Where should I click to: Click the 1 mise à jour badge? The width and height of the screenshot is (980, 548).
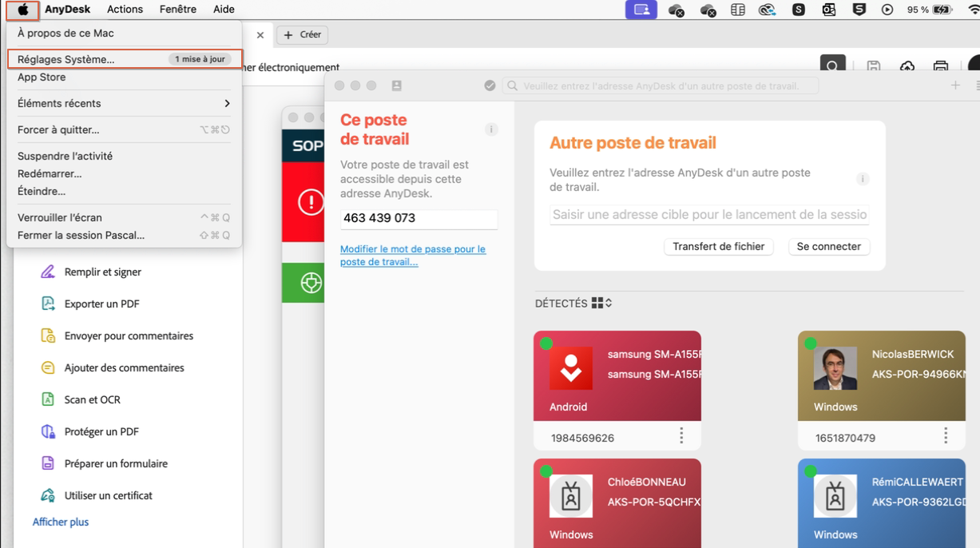pos(200,59)
